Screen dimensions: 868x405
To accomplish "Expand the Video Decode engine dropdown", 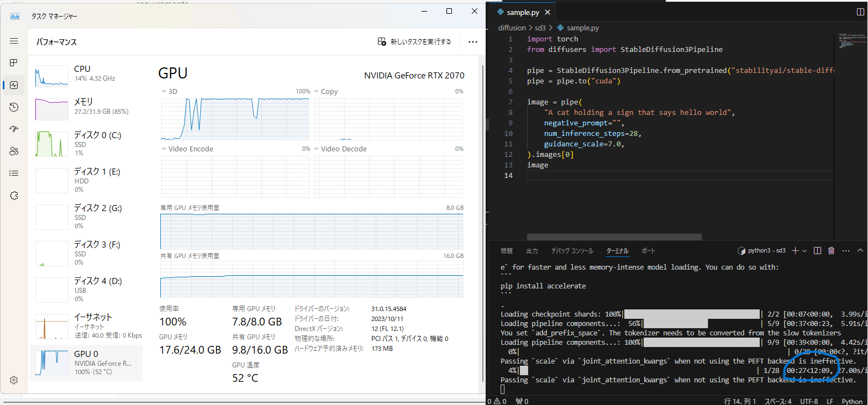I will (x=316, y=149).
